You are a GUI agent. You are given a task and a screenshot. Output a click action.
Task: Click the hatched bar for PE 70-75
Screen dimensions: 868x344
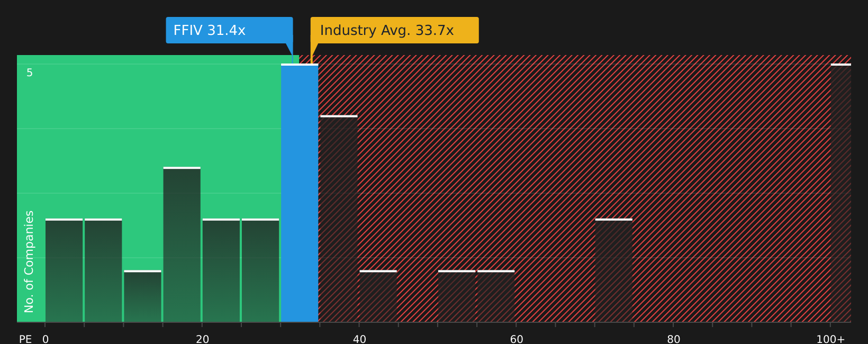(x=614, y=270)
